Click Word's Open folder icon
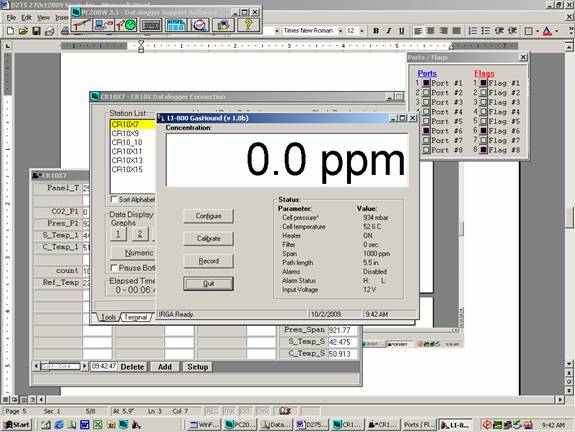This screenshot has width=575, height=432. click(x=23, y=31)
